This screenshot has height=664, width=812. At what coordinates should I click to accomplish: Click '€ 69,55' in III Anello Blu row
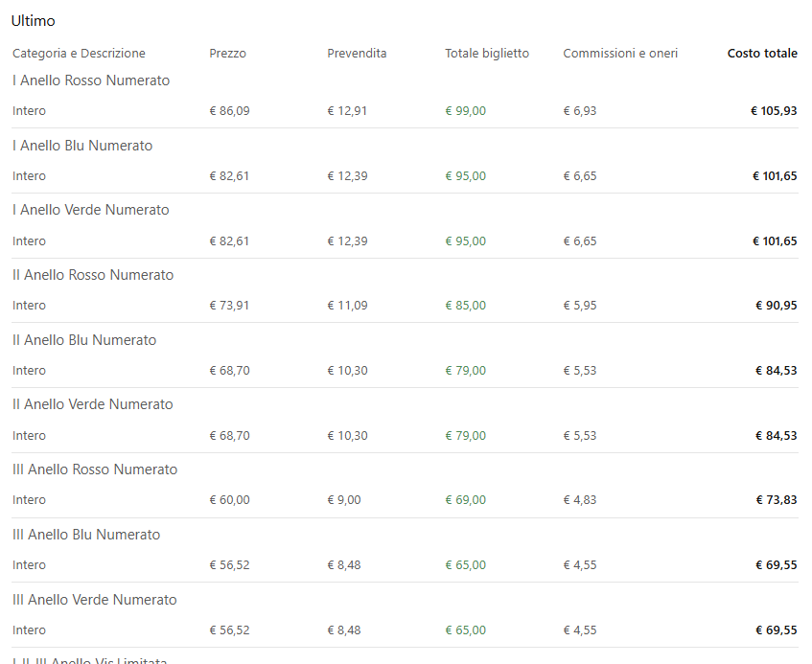tap(777, 565)
